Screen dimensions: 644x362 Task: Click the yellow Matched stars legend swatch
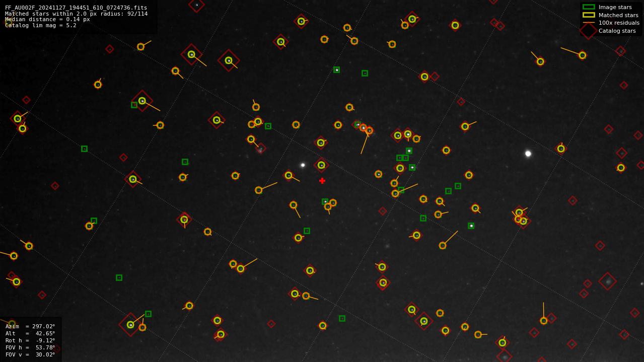tap(589, 15)
